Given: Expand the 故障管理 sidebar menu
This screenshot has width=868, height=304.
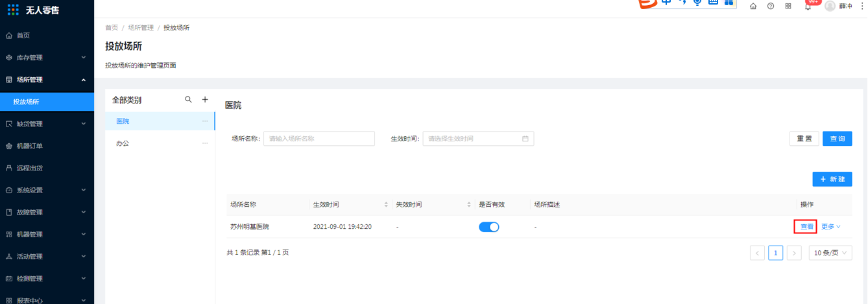Looking at the screenshot, I should [x=47, y=212].
